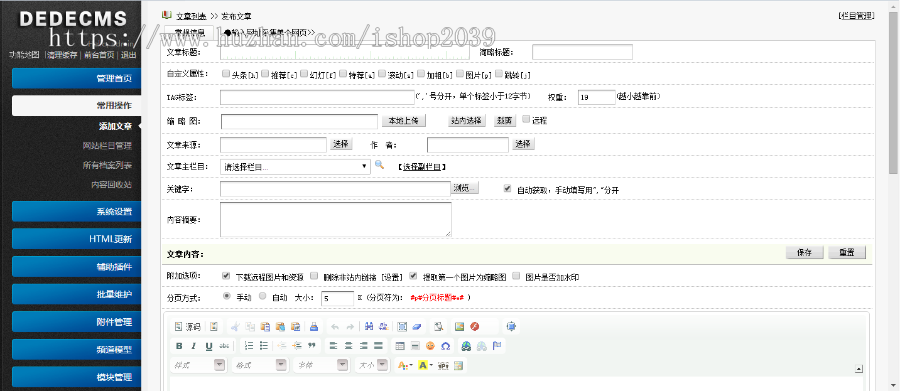The image size is (900, 391).
Task: Insert a numbered list
Action: coord(249,346)
